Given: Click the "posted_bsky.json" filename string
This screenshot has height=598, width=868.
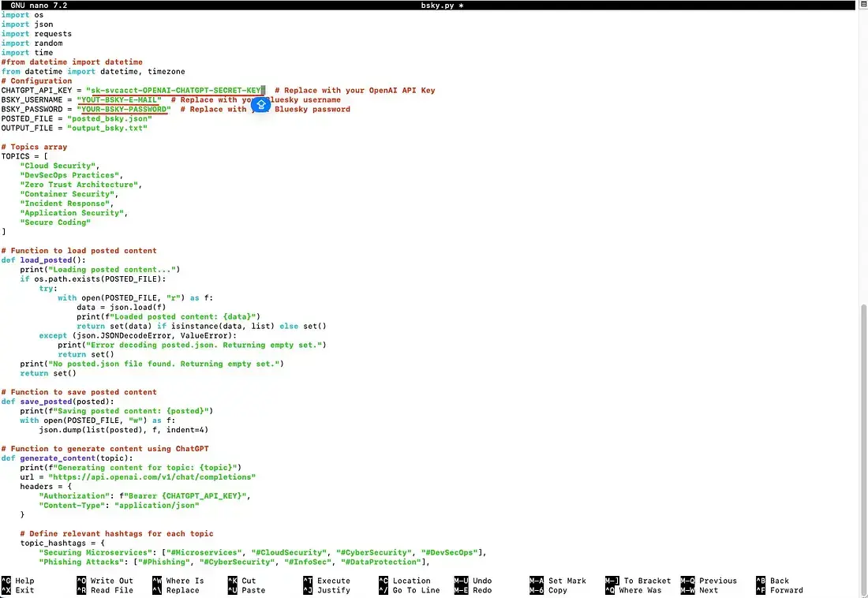Looking at the screenshot, I should (110, 118).
